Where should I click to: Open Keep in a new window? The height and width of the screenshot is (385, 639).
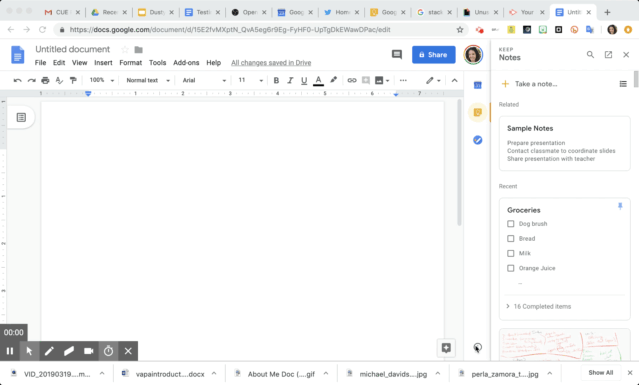click(x=608, y=55)
